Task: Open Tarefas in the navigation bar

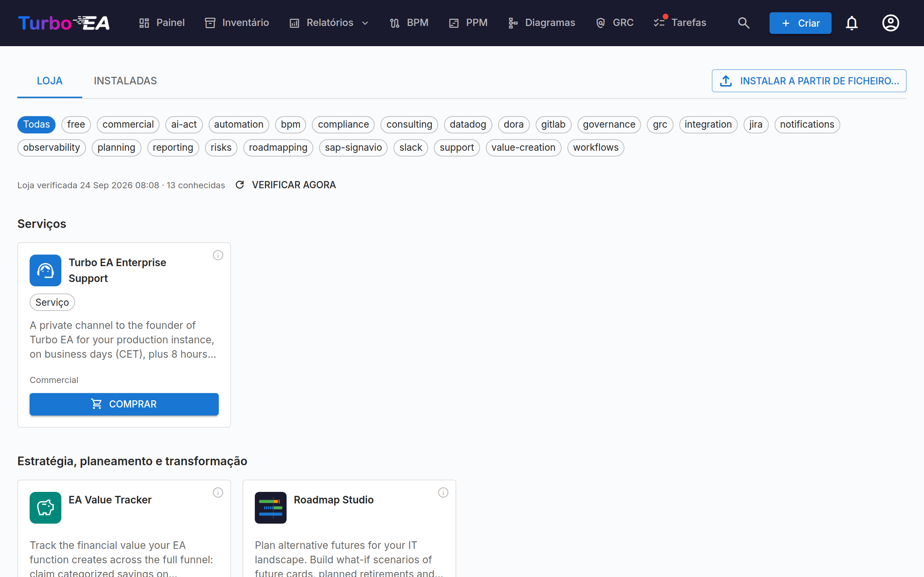Action: [680, 23]
